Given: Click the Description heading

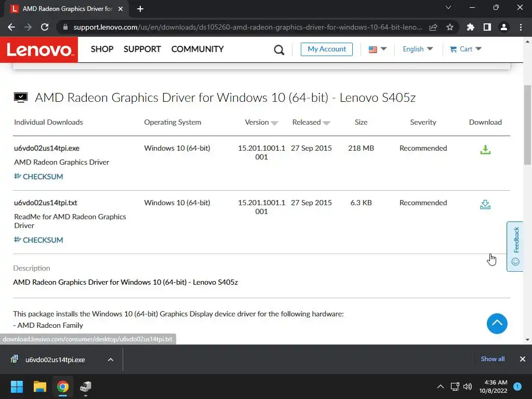Looking at the screenshot, I should (32, 268).
